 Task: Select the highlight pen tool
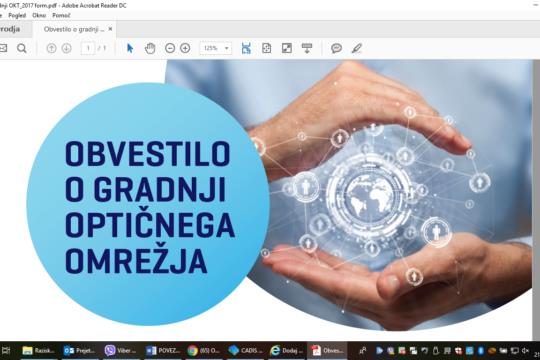pos(357,48)
